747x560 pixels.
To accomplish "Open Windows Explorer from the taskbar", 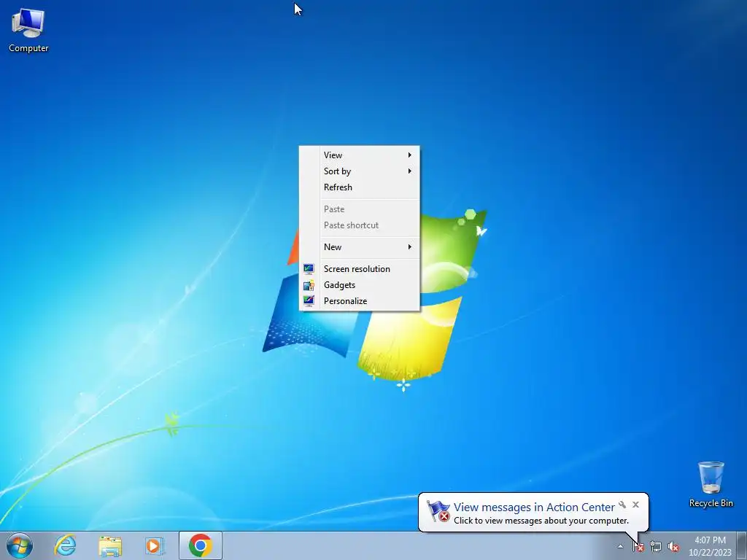I will click(x=110, y=545).
